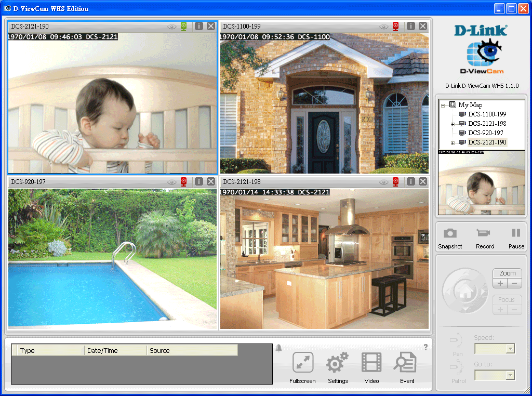Close the DCS-920-197 camera pane
The width and height of the screenshot is (532, 396).
tap(211, 181)
